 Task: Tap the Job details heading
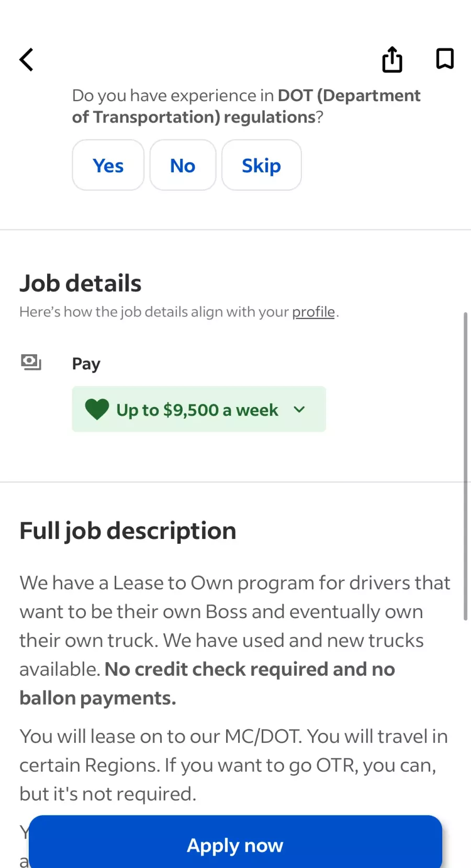pos(81,283)
